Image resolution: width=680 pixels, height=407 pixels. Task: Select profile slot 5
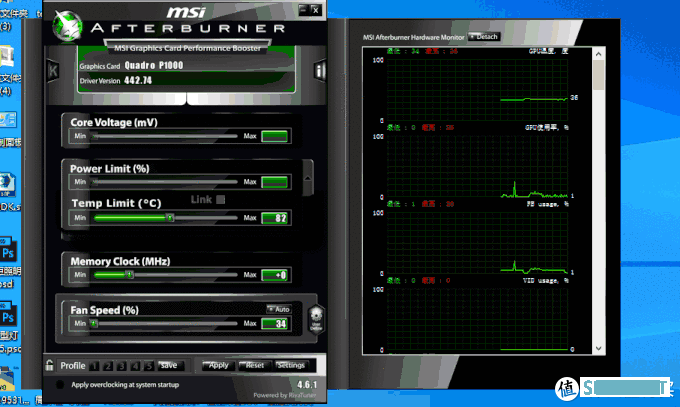tap(149, 366)
